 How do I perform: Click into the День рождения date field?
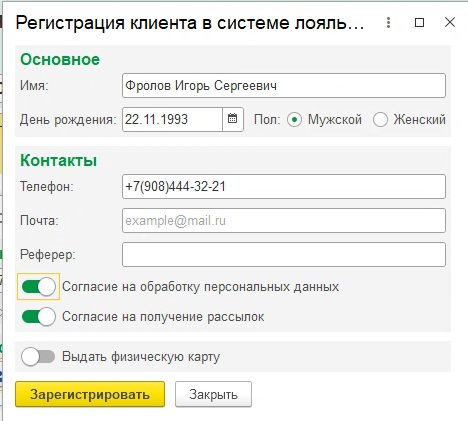[172, 119]
